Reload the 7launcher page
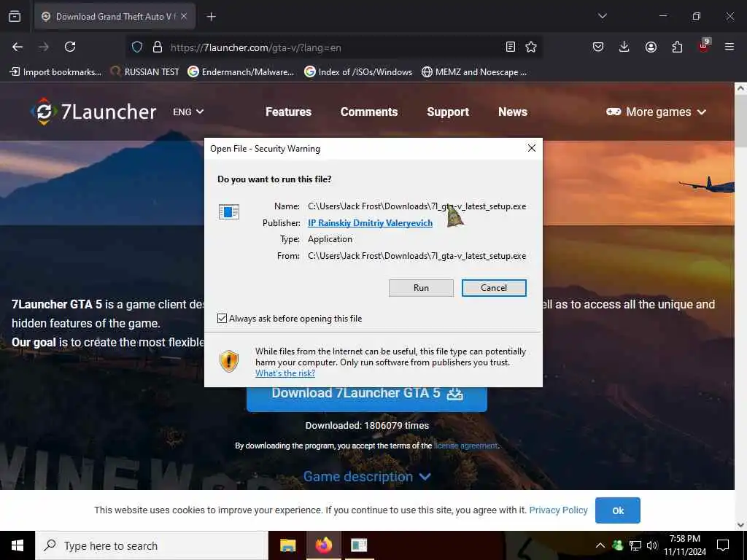 click(x=70, y=47)
